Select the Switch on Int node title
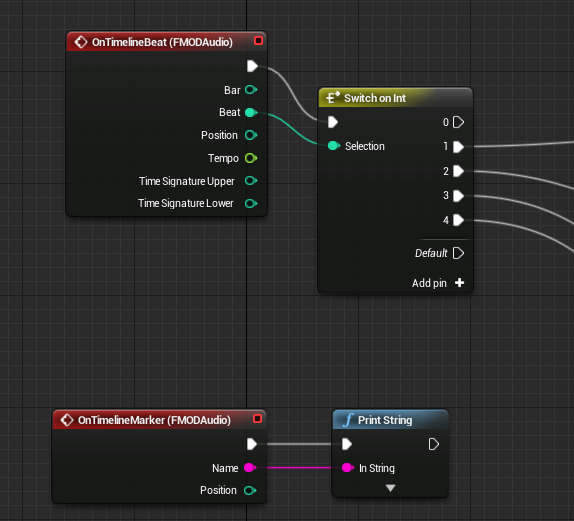 pyautogui.click(x=374, y=98)
